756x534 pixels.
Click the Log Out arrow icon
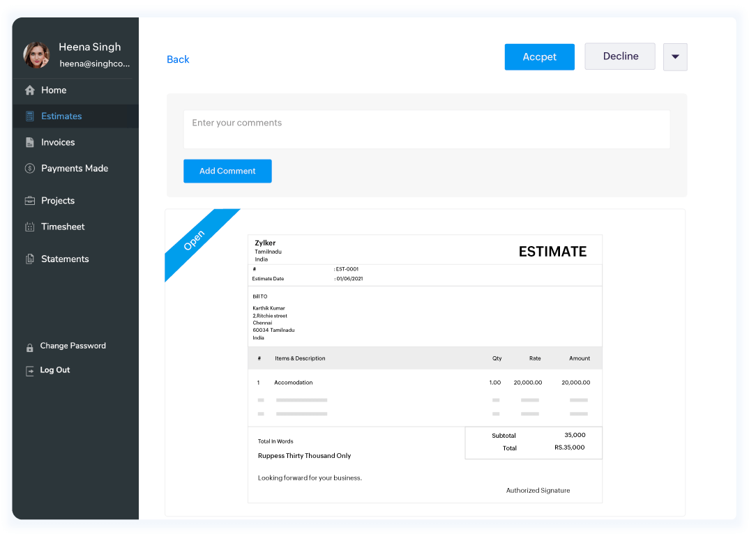tap(30, 370)
